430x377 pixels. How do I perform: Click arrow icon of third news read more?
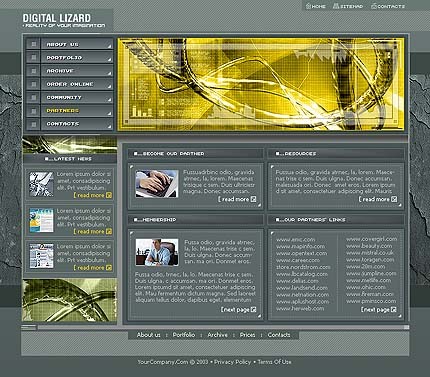(x=109, y=268)
